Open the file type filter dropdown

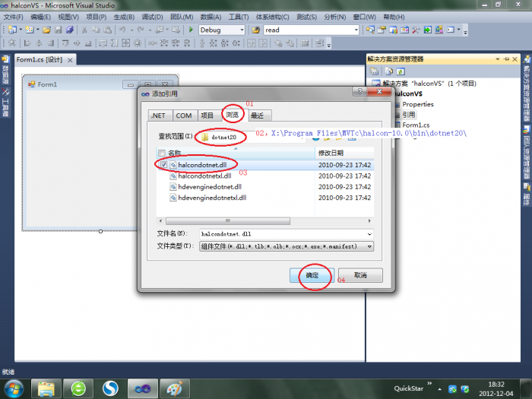pos(369,246)
